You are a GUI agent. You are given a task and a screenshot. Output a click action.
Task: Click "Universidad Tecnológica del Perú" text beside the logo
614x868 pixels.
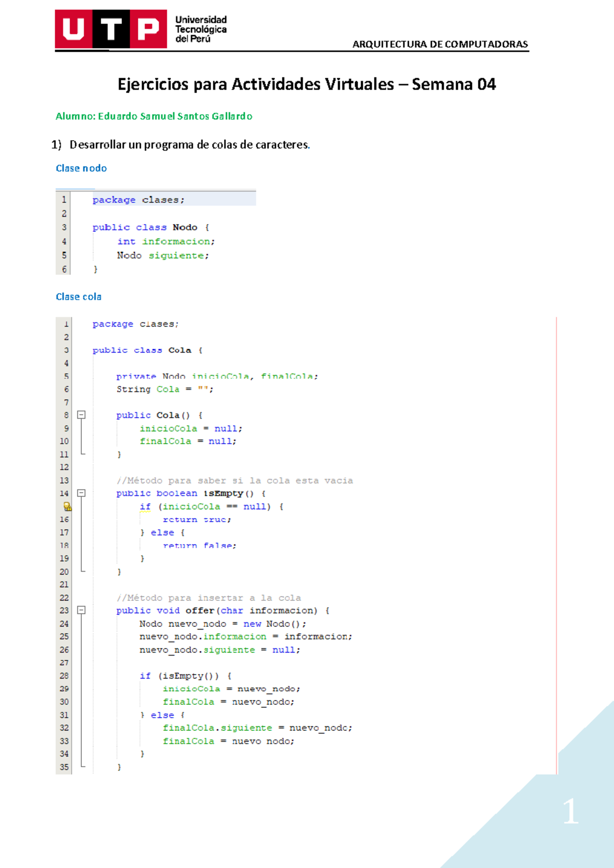point(201,29)
